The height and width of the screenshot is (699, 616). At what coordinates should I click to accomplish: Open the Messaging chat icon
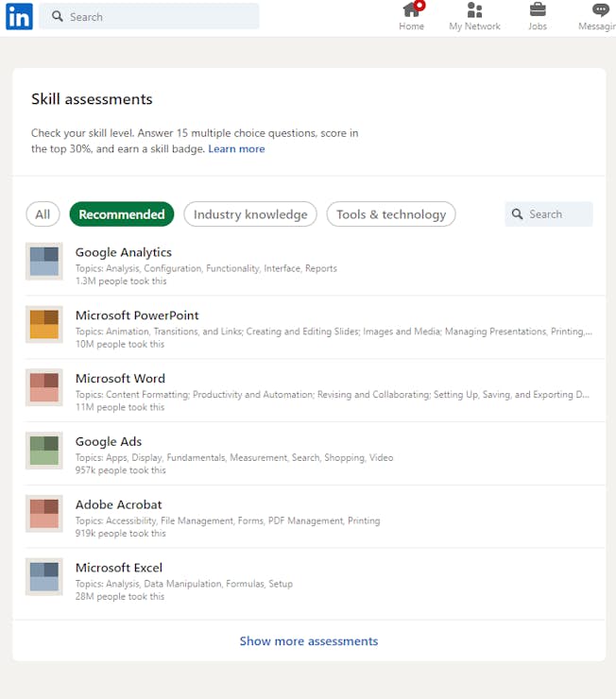[600, 9]
